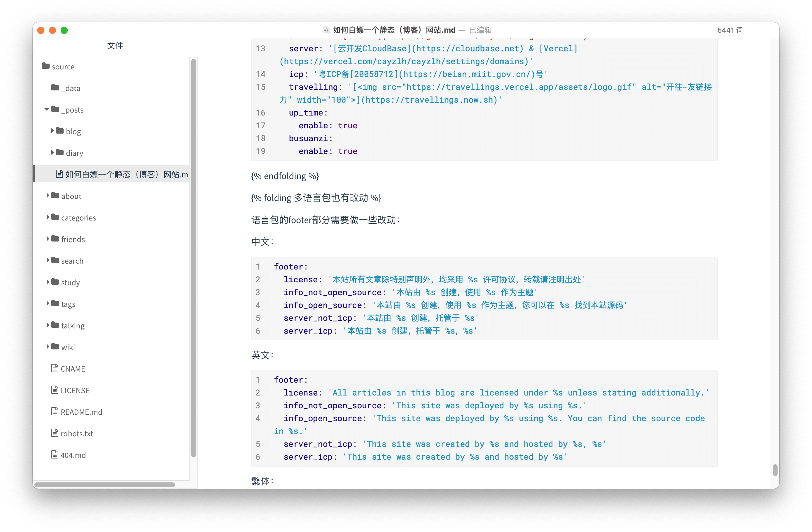
Task: Select the _data folder icon
Action: 55,87
